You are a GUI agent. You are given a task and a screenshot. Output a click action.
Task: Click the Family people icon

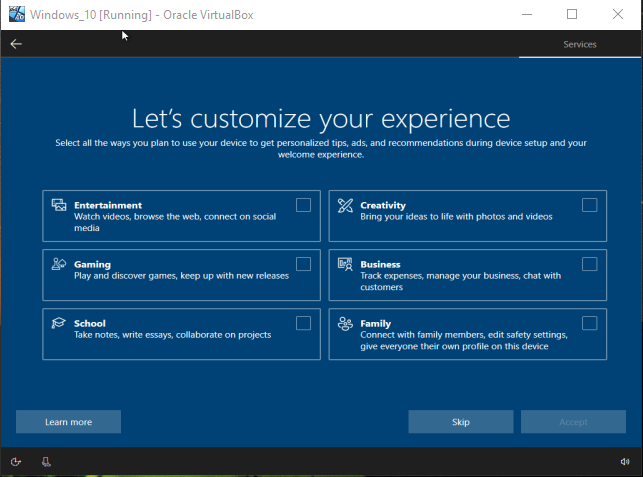pyautogui.click(x=345, y=324)
